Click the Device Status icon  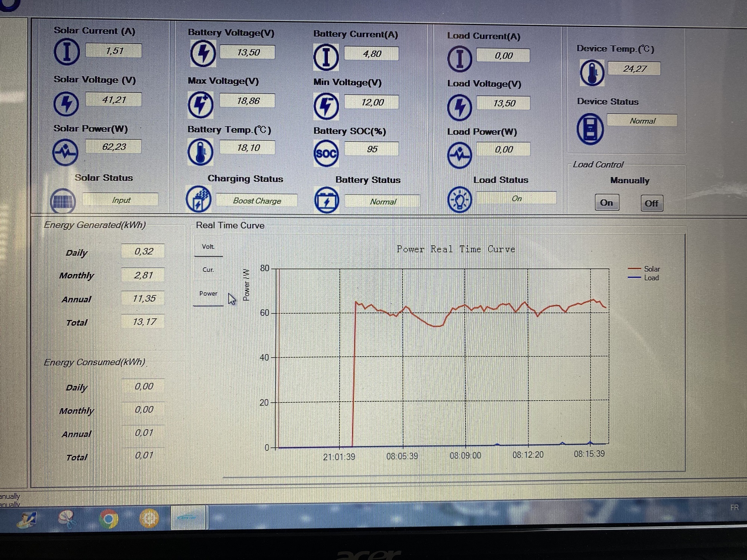(590, 129)
